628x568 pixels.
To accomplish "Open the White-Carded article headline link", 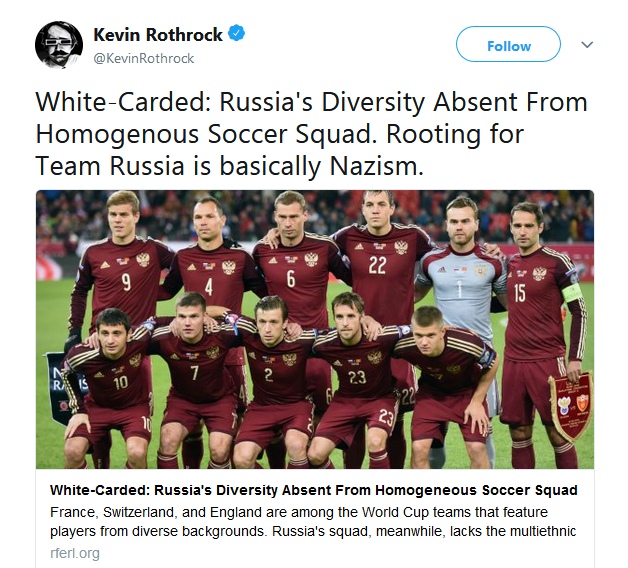I will [x=314, y=490].
